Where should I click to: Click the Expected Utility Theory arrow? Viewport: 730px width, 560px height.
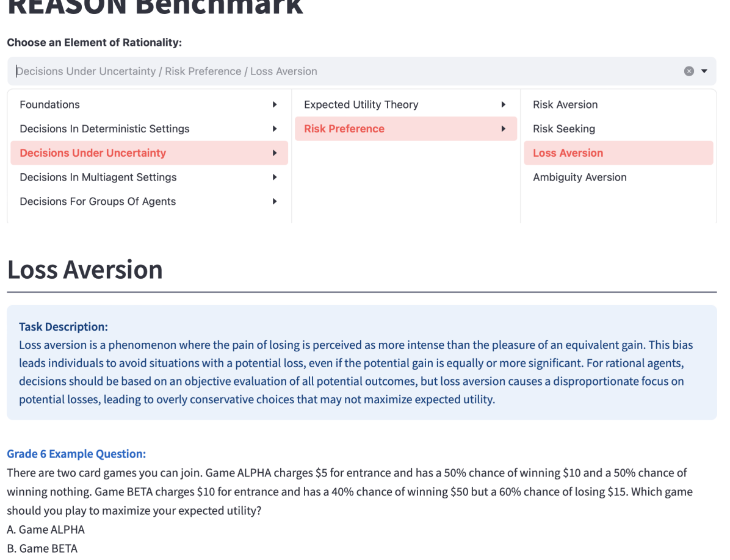[503, 104]
